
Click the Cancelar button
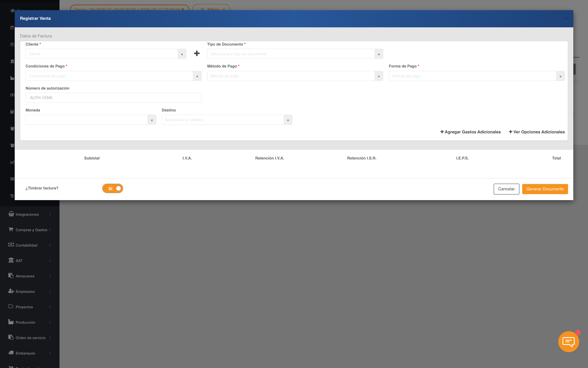pos(506,189)
